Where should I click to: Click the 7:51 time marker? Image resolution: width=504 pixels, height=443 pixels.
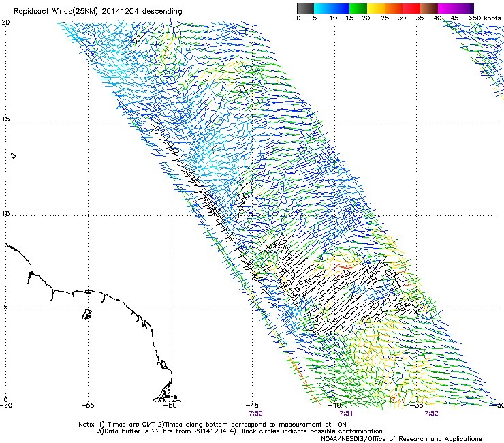tap(346, 414)
